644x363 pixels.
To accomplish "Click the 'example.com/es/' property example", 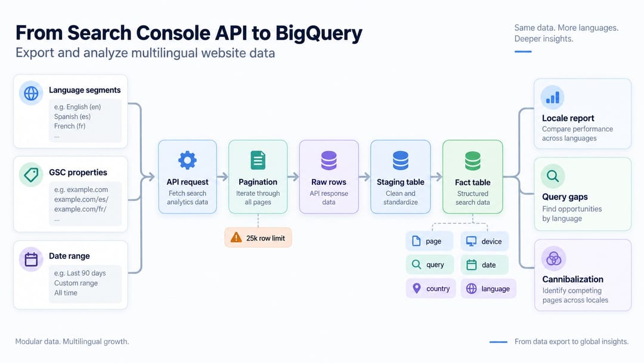I will (x=81, y=199).
